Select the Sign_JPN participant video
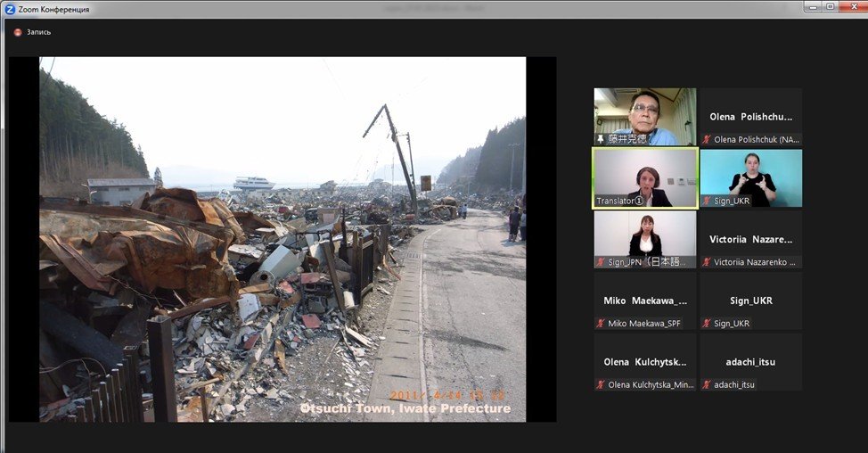Viewport: 868px width, 453px height. 645,237
